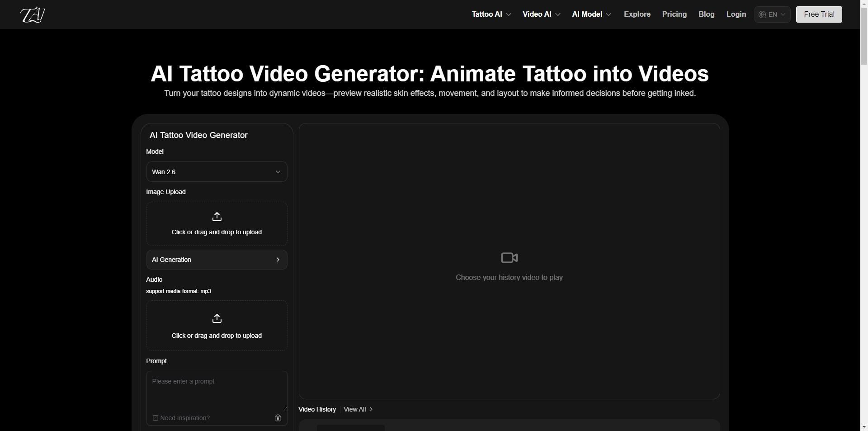Open the Video AI menu
The image size is (868, 431).
(541, 14)
